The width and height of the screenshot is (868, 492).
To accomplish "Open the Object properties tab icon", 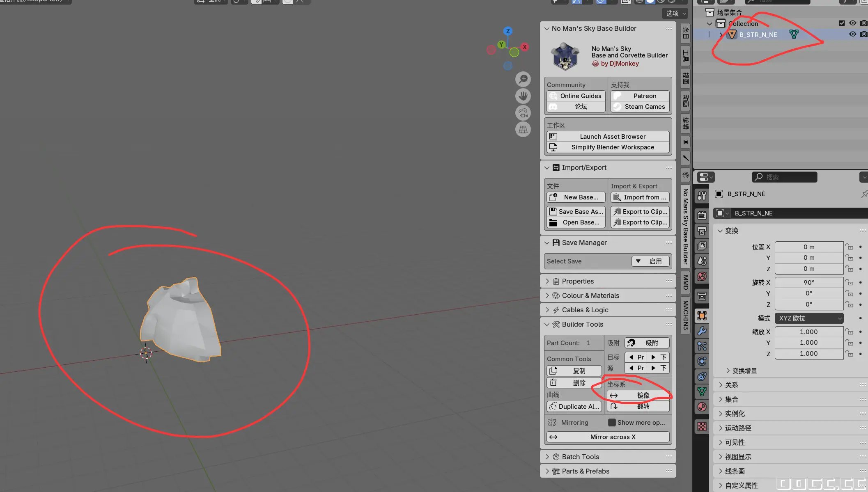I will point(702,316).
